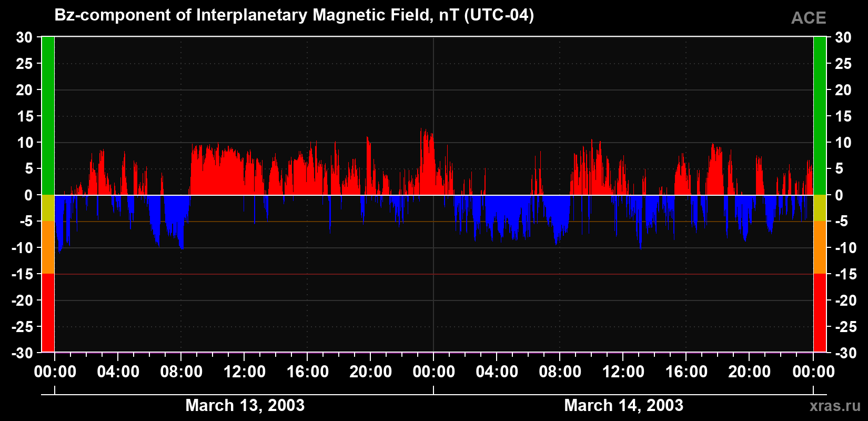Click the 10 label on left axis
Screen dimensions: 868x421
(x=24, y=143)
